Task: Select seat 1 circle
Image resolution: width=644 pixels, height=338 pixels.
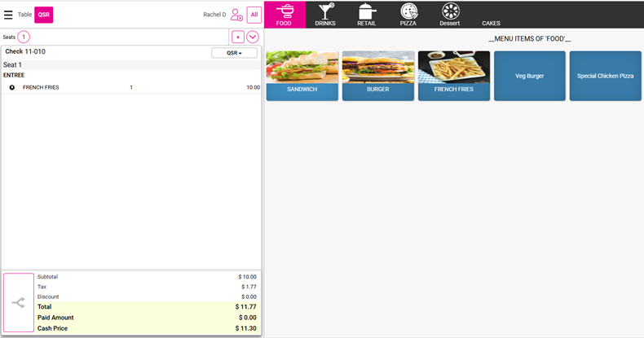Action: tap(24, 37)
